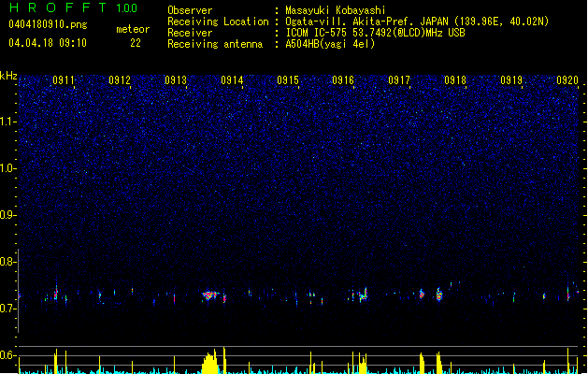Click the "Receiver" field label
The height and width of the screenshot is (374, 588).
tap(190, 33)
